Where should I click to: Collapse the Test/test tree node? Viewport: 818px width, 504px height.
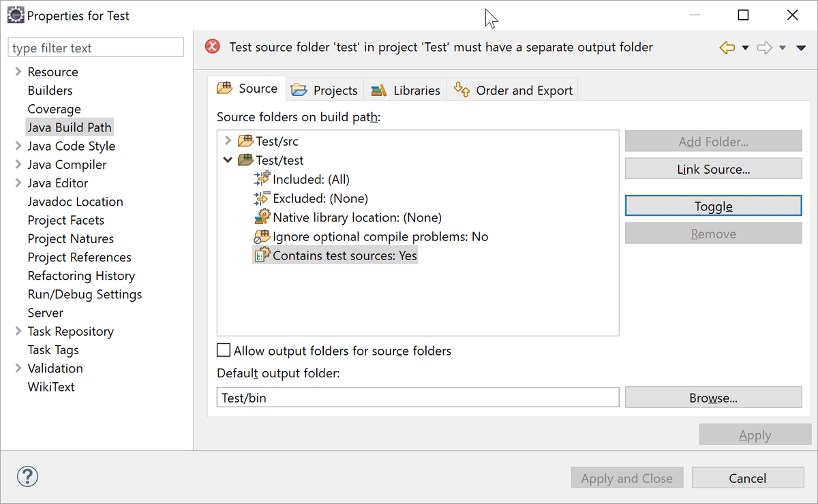(x=228, y=160)
